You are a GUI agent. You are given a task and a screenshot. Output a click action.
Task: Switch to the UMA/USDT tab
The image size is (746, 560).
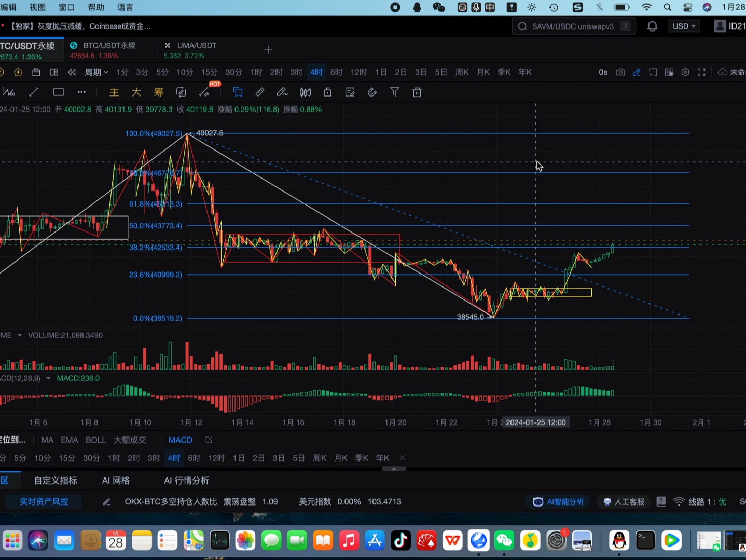point(196,46)
